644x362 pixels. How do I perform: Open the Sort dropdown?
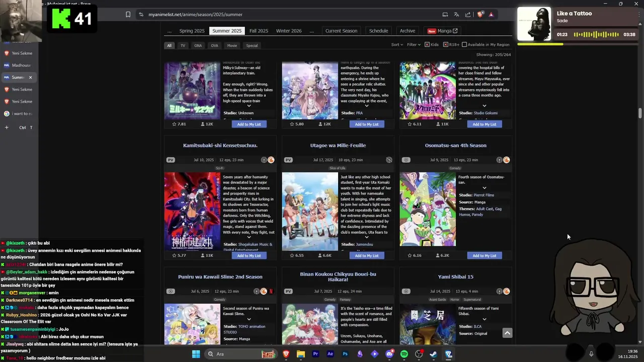pos(397,45)
